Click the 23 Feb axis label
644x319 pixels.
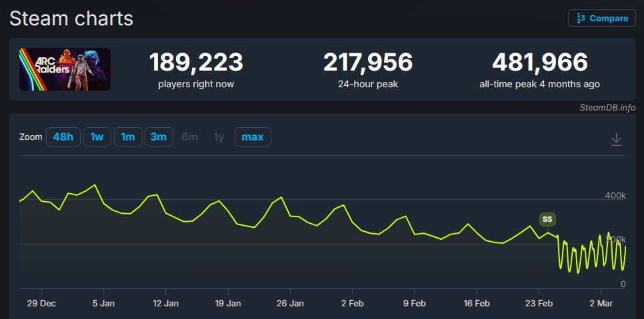click(539, 304)
